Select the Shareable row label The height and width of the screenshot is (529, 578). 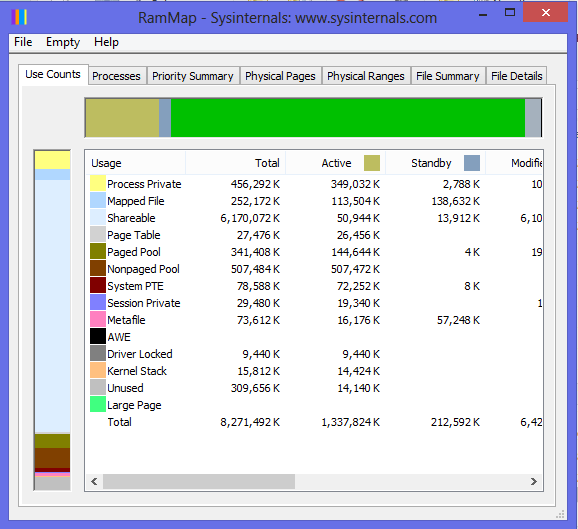131,218
